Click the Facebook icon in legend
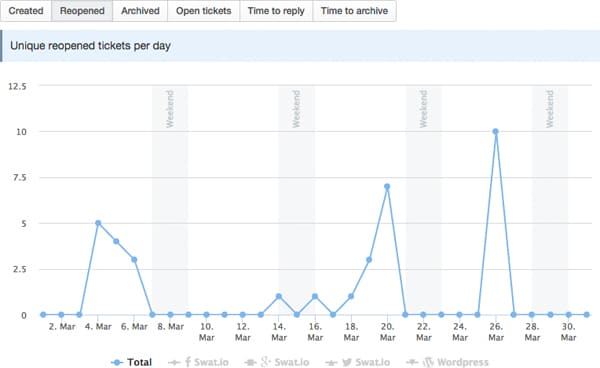This screenshot has width=600, height=368. (188, 362)
